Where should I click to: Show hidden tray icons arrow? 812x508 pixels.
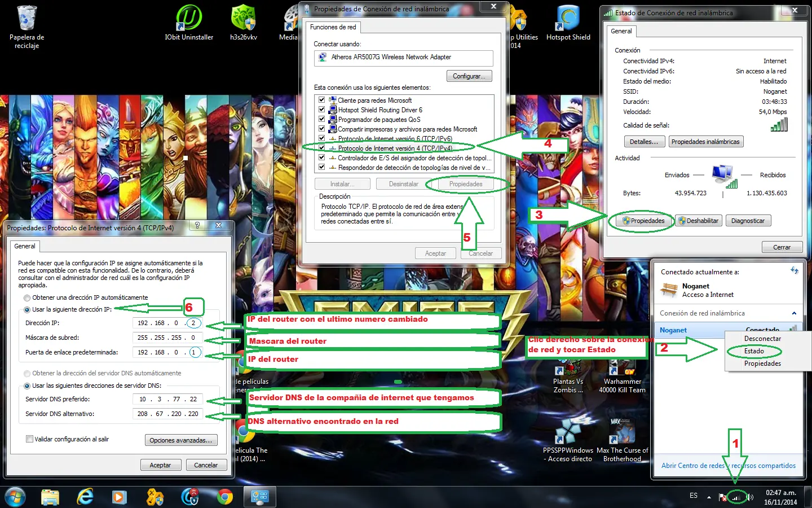[x=709, y=497]
